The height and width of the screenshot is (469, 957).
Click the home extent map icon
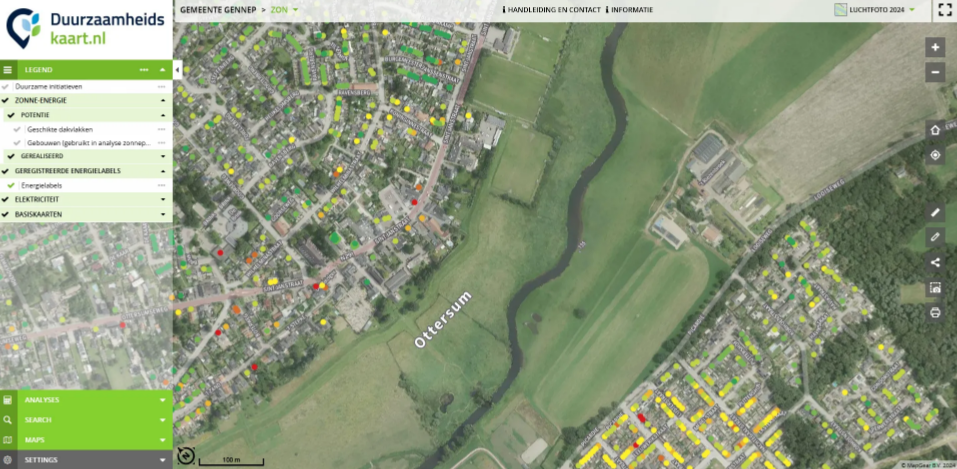(x=935, y=130)
